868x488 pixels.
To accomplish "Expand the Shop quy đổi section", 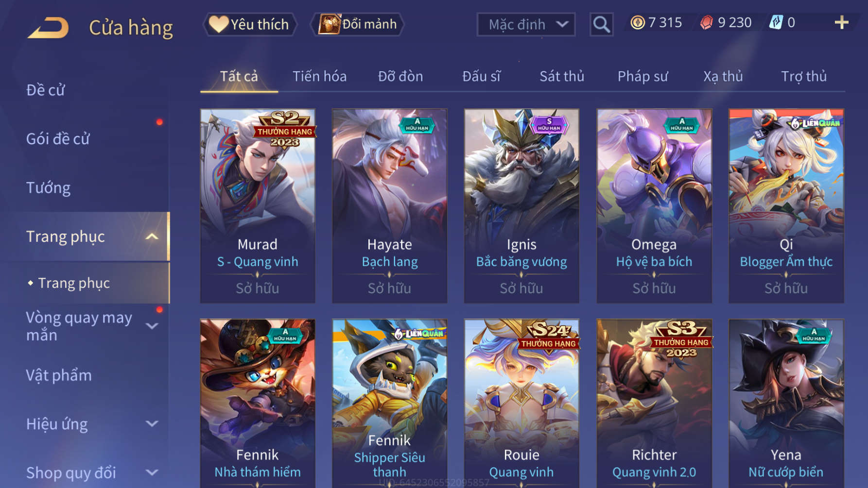I will [152, 472].
